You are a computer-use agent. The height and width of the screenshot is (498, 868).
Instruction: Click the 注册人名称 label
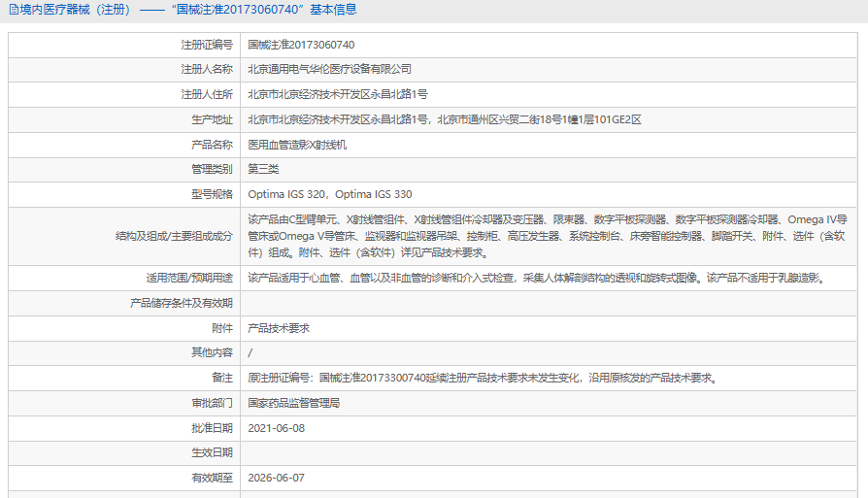pyautogui.click(x=207, y=69)
